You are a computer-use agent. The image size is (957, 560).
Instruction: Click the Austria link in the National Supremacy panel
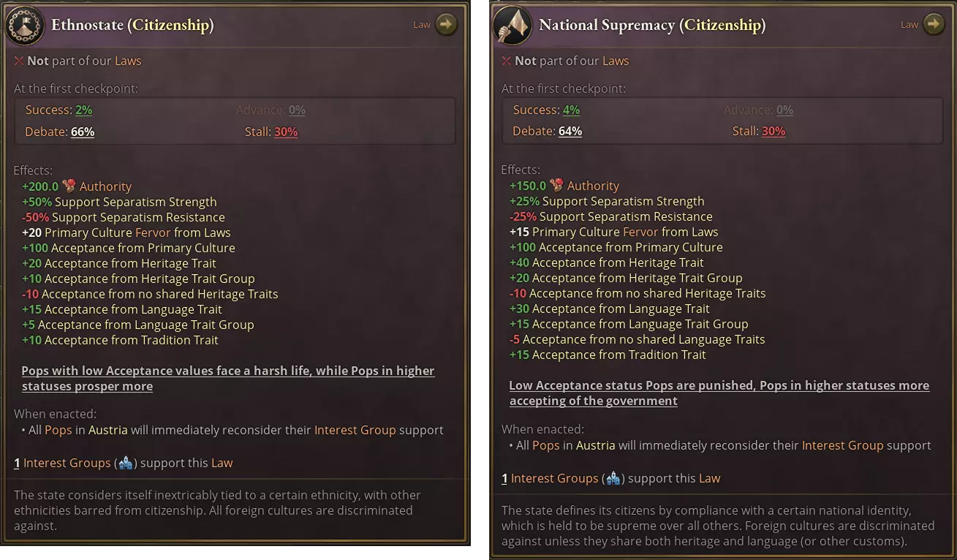(596, 445)
